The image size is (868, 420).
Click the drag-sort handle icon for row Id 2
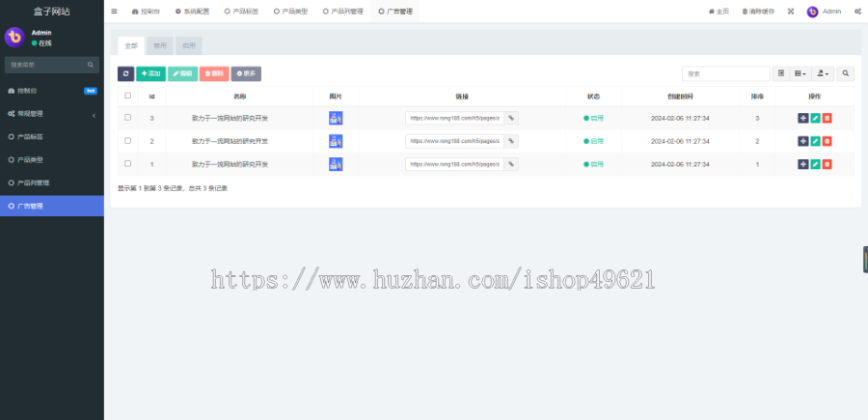(x=803, y=141)
